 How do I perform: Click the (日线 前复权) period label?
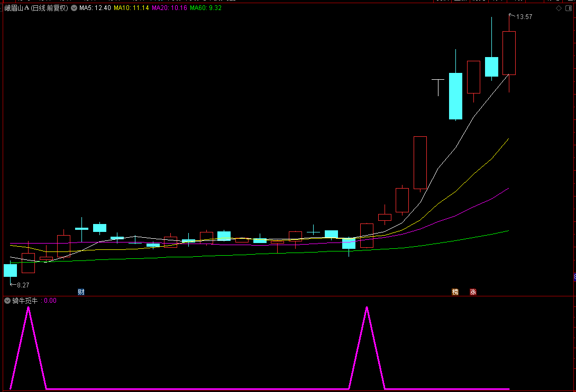click(x=50, y=8)
